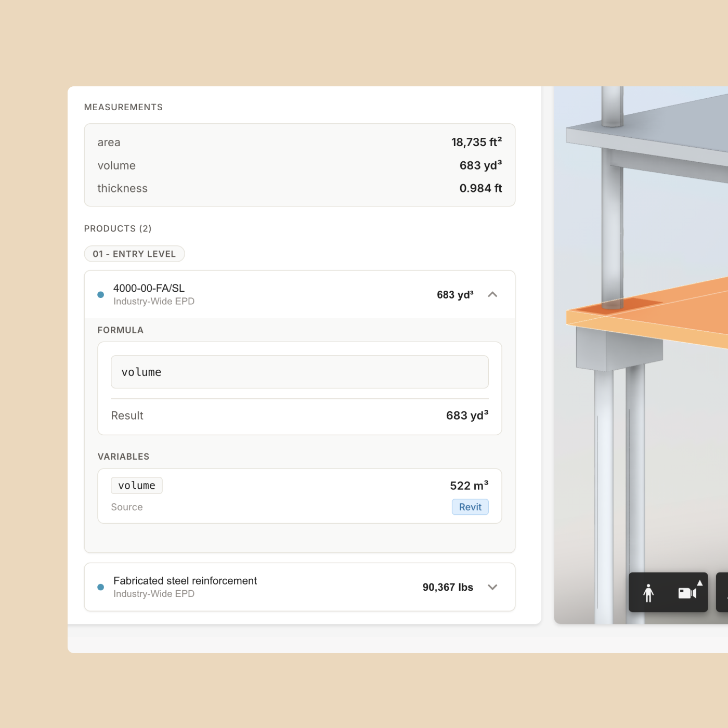This screenshot has height=728, width=728.
Task: Select the 01 - ENTRY LEVEL tag
Action: (x=134, y=254)
